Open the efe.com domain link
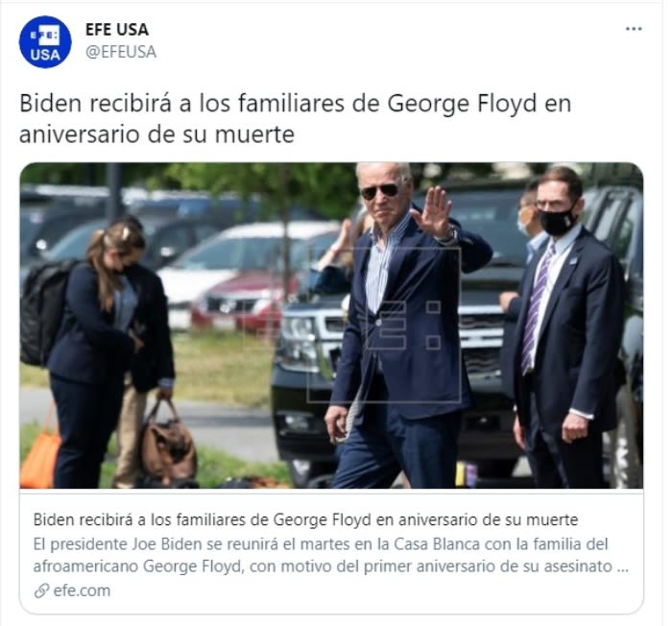The width and height of the screenshot is (672, 626). click(x=82, y=590)
